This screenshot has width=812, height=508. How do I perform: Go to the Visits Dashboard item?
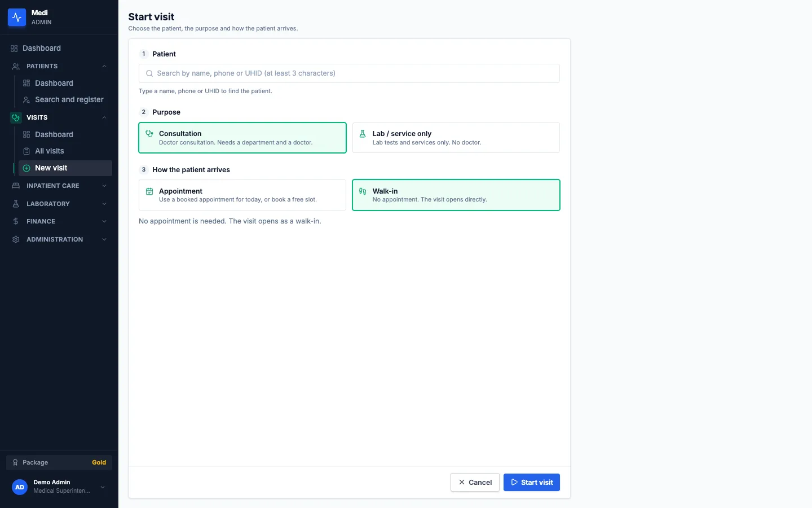pos(65,134)
